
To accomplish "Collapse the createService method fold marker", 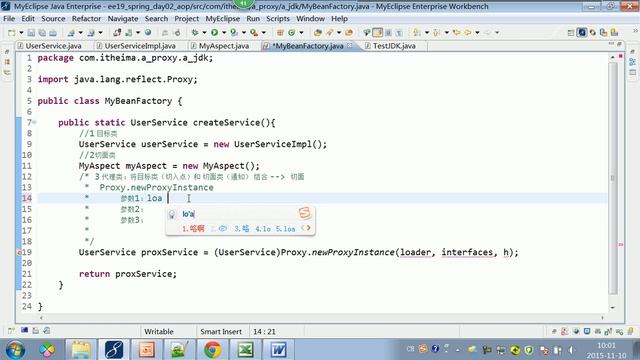I will (34, 122).
